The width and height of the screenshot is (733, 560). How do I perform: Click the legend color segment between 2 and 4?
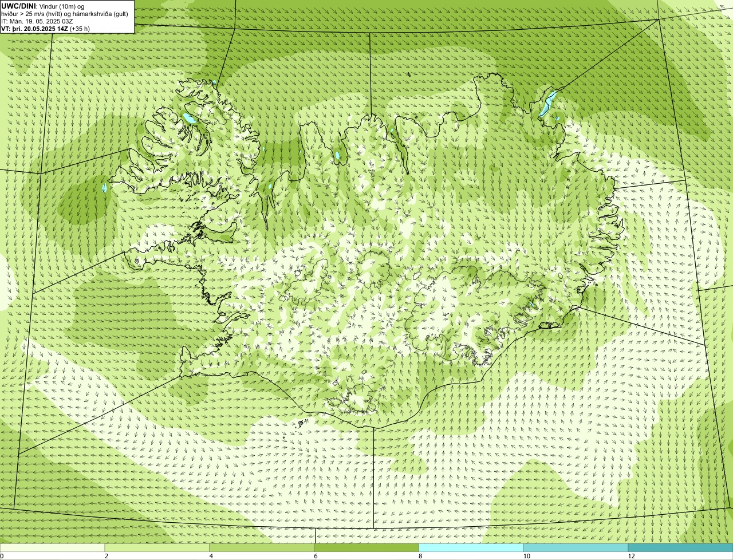[157, 547]
